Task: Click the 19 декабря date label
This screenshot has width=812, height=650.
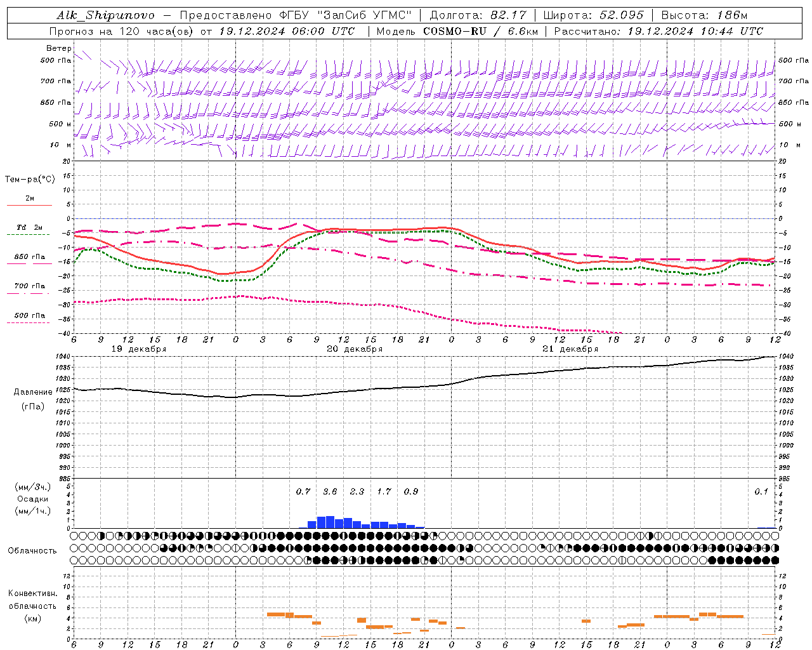Action: click(139, 349)
